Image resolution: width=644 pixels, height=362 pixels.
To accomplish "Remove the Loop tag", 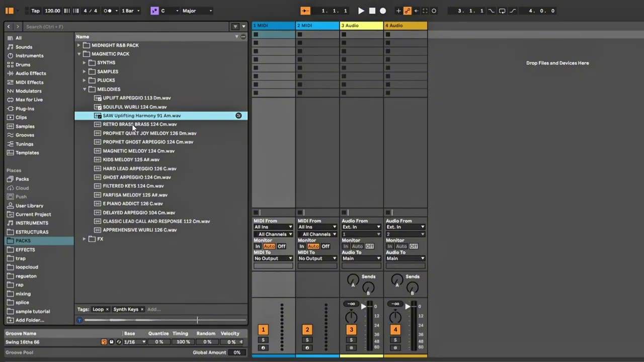I will point(107,310).
